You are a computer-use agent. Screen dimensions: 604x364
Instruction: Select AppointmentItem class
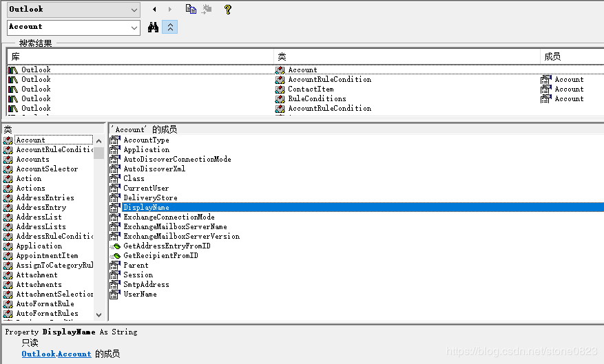tap(47, 255)
